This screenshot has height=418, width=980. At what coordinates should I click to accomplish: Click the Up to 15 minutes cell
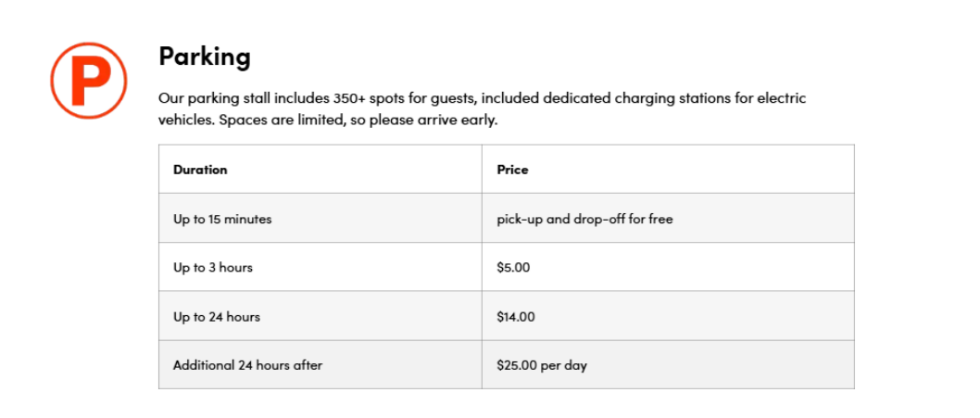222,220
